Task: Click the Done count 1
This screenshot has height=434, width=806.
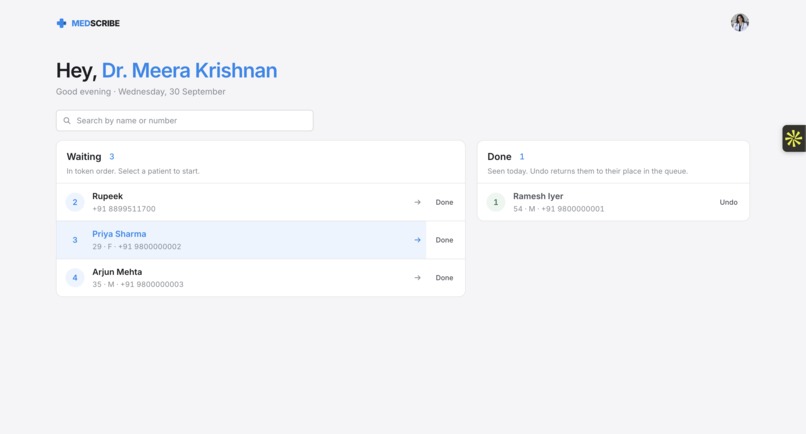Action: 522,156
